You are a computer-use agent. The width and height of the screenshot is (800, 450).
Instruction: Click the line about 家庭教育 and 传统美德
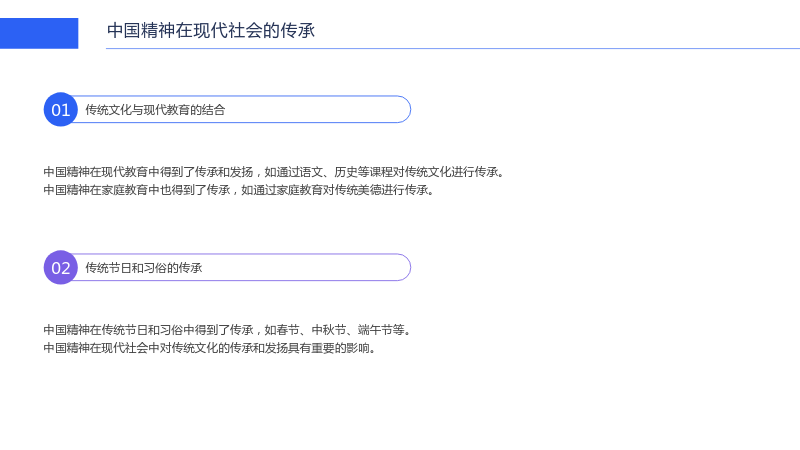point(239,190)
